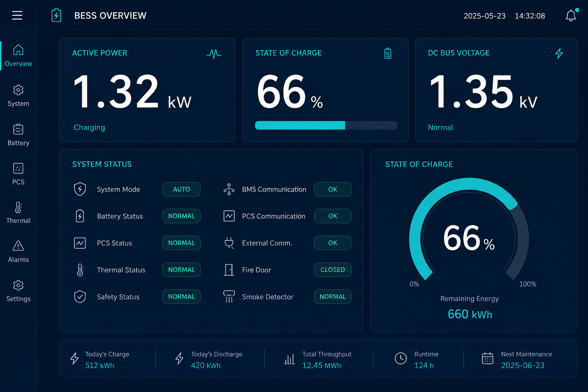Click the Fire Door CLOSED badge
This screenshot has width=588, height=392.
(333, 270)
